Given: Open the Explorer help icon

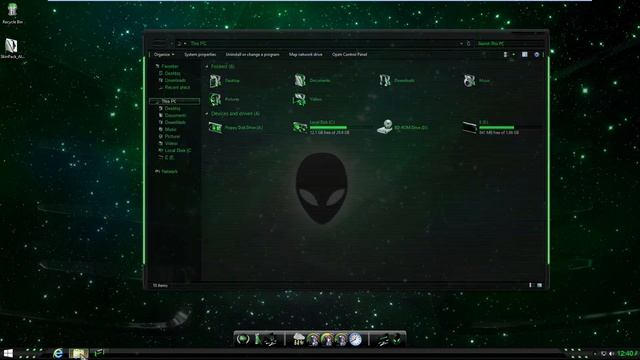Looking at the screenshot, I should click(x=536, y=54).
